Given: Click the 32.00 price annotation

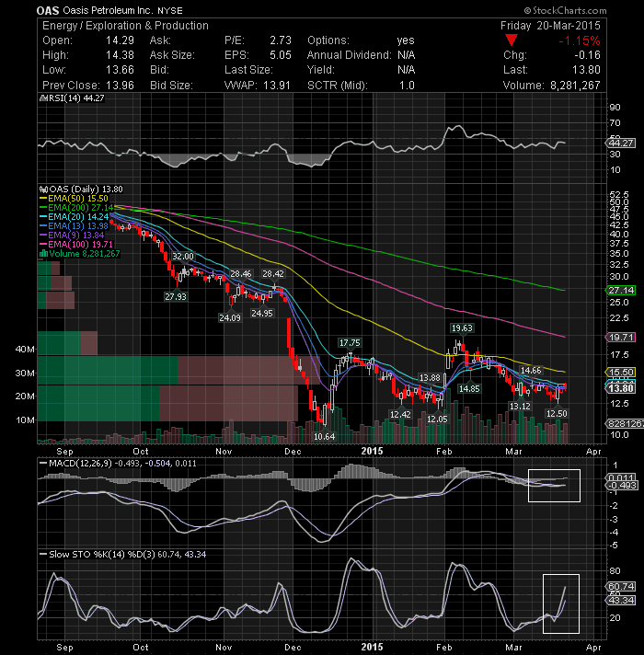Looking at the screenshot, I should [183, 256].
